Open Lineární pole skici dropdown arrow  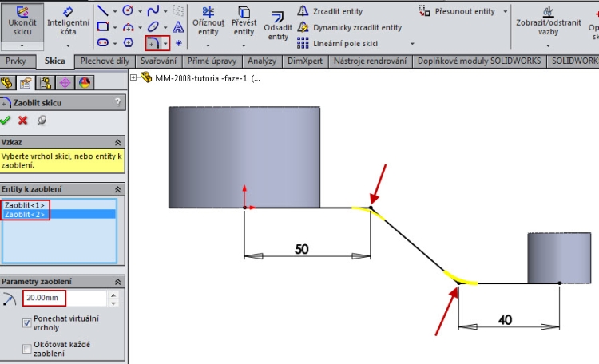coord(412,44)
